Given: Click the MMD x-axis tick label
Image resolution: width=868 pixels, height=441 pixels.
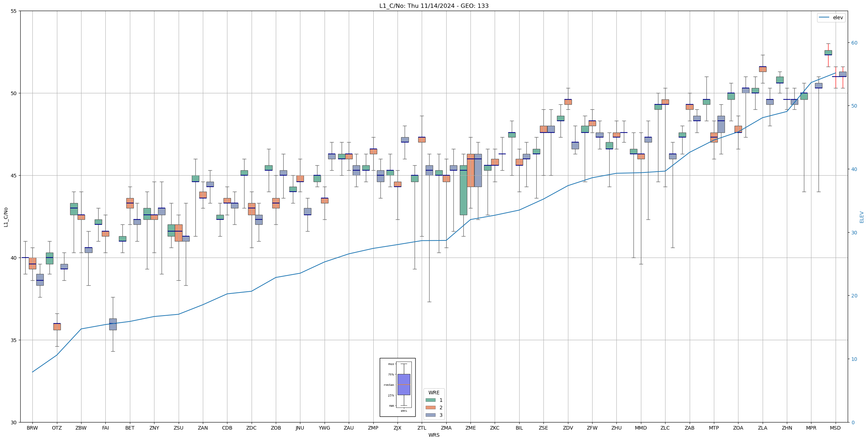Looking at the screenshot, I should 641,428.
